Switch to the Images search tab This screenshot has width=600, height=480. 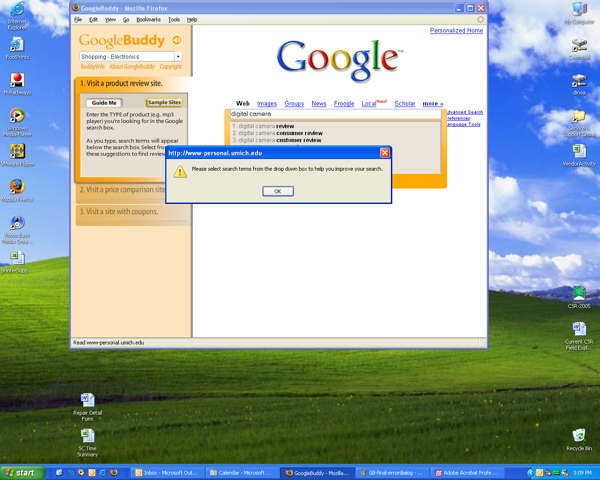267,104
